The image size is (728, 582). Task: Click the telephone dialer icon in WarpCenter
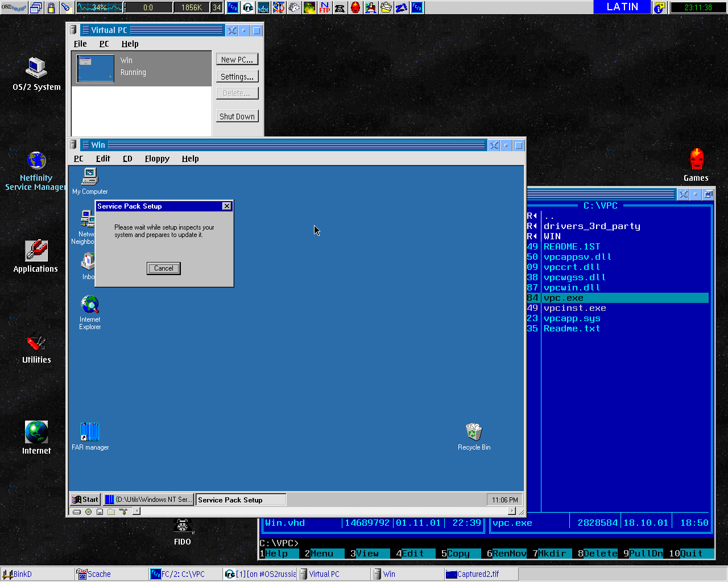pyautogui.click(x=340, y=7)
